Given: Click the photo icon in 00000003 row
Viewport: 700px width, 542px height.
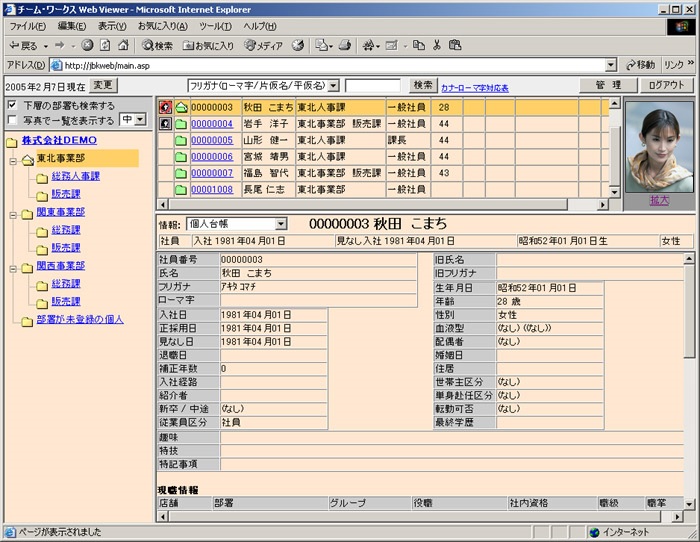Looking at the screenshot, I should tap(166, 107).
